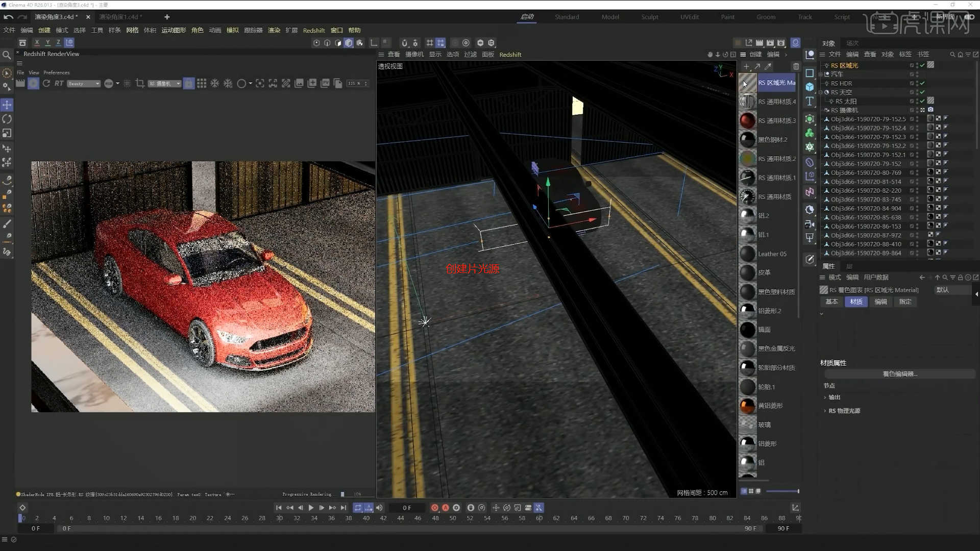Open the Beauty AOV dropdown in RenderView
This screenshot has height=551, width=980.
pyautogui.click(x=83, y=83)
